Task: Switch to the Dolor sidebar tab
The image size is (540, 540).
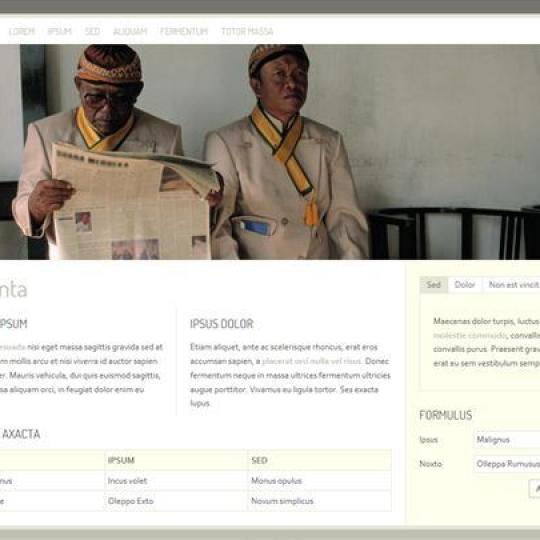Action: (x=465, y=284)
